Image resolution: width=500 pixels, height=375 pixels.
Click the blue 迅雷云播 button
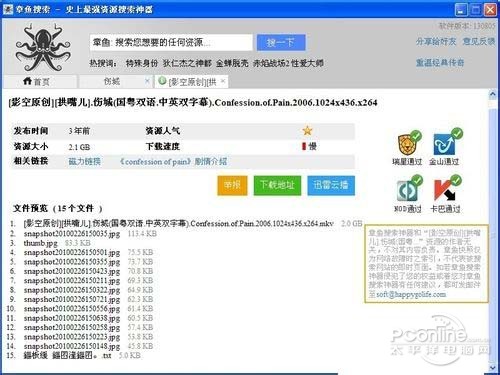click(x=331, y=185)
